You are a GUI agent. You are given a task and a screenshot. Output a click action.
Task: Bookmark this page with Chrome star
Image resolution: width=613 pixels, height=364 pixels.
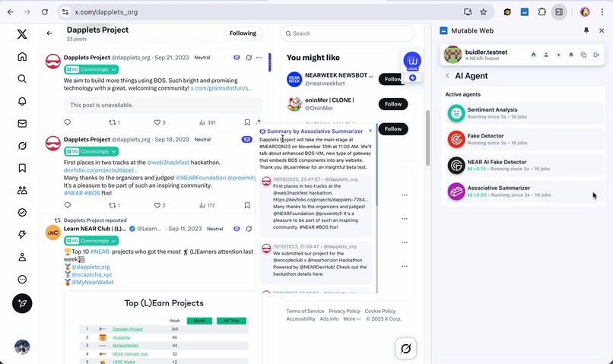click(484, 12)
